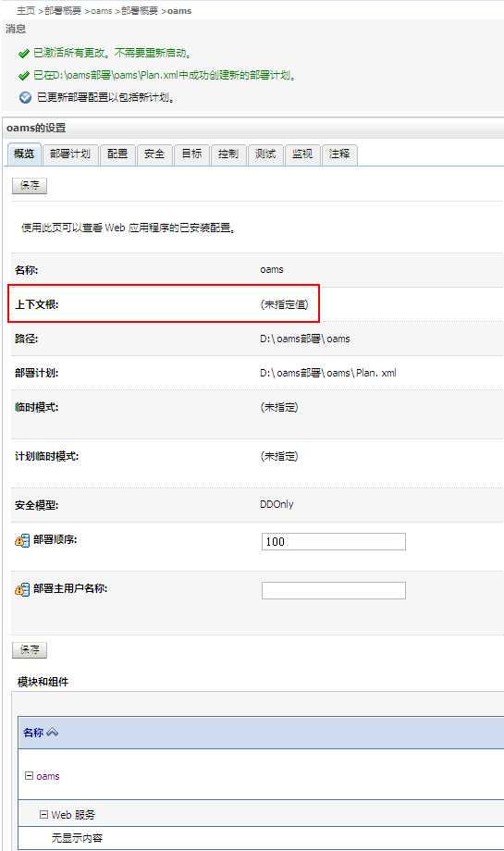Click the 部署主用户名称 input field

click(334, 590)
